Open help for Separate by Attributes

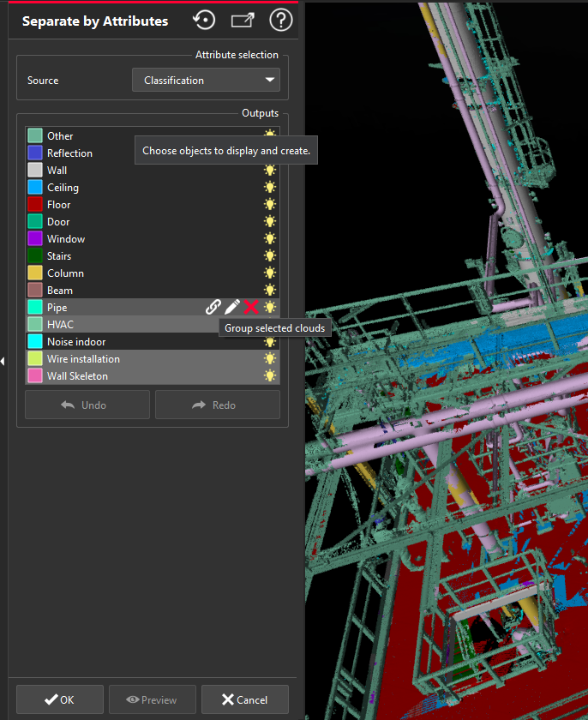coord(281,21)
